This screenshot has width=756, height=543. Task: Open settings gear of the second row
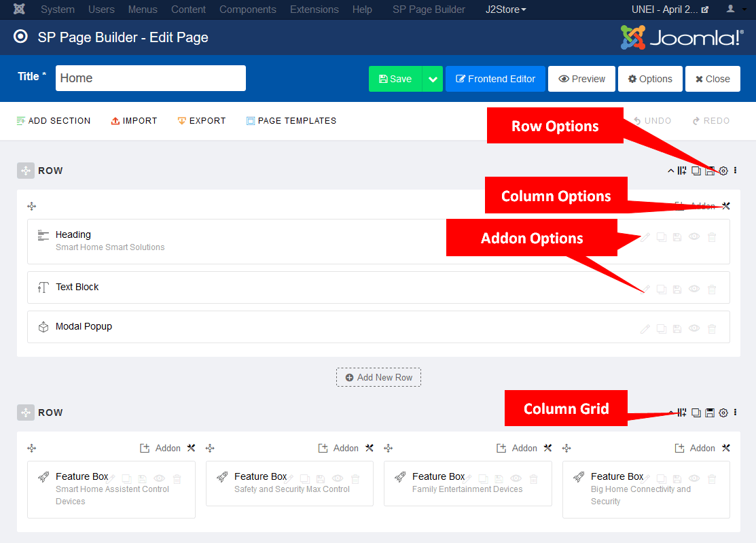723,413
